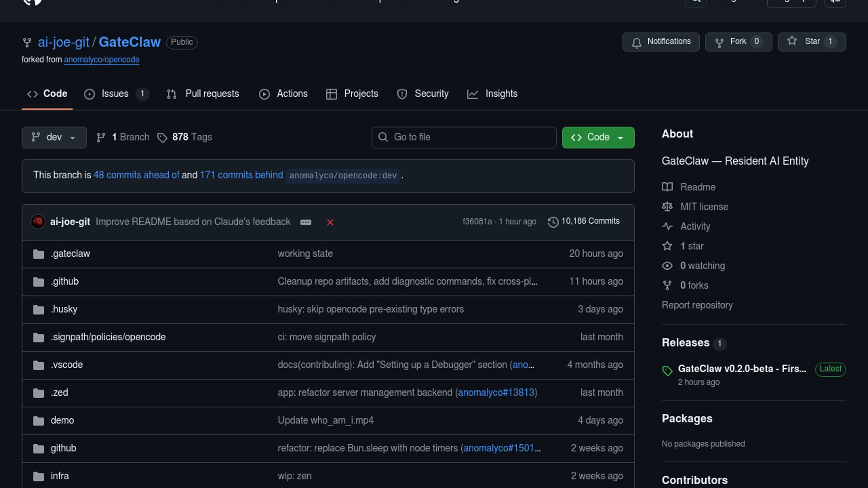The width and height of the screenshot is (868, 488).
Task: View repository Activity
Action: click(695, 226)
